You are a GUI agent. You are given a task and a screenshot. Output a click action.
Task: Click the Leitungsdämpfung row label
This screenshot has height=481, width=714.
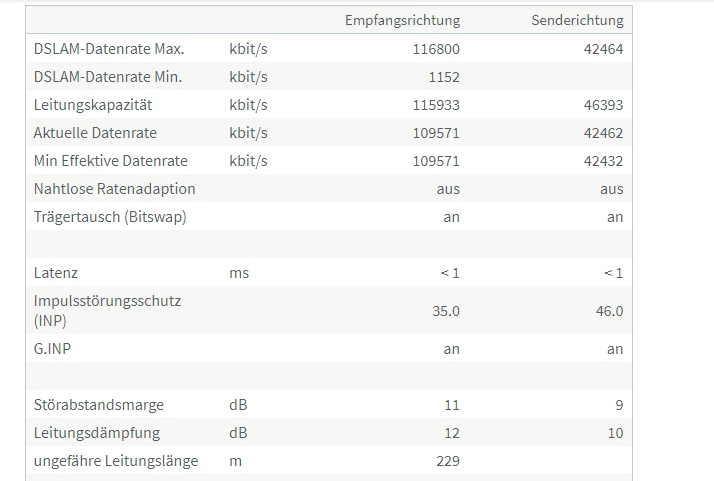(97, 433)
